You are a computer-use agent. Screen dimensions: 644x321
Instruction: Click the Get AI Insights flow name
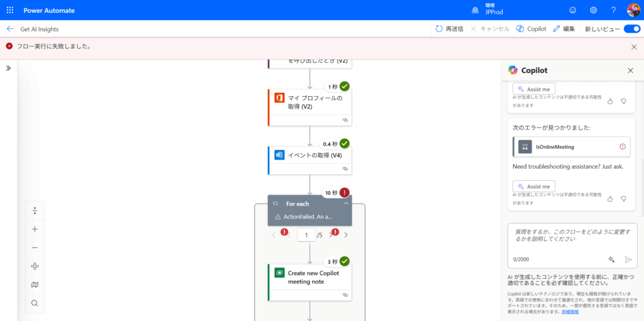pos(40,29)
